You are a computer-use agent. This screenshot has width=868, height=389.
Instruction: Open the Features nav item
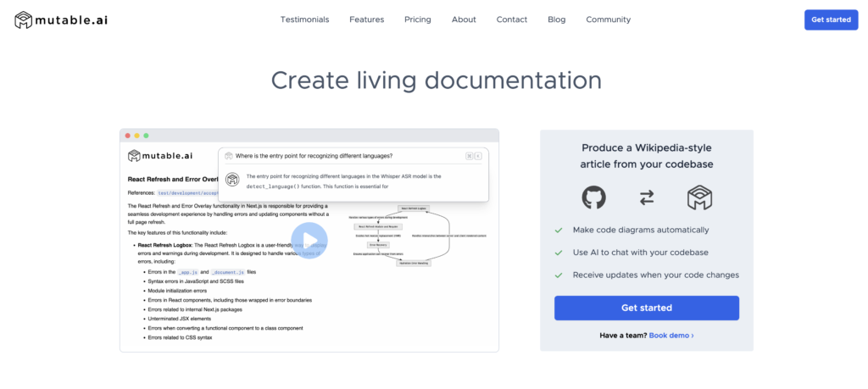coord(366,19)
